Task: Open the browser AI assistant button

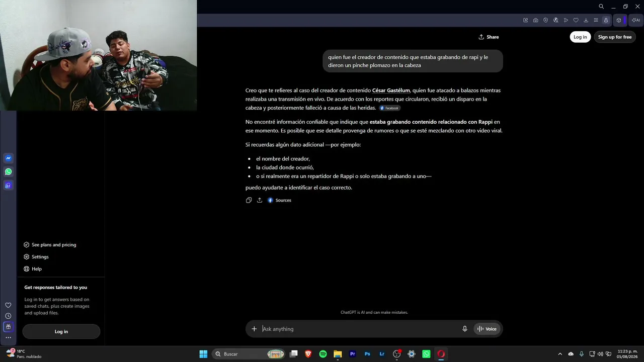Action: 636,20
